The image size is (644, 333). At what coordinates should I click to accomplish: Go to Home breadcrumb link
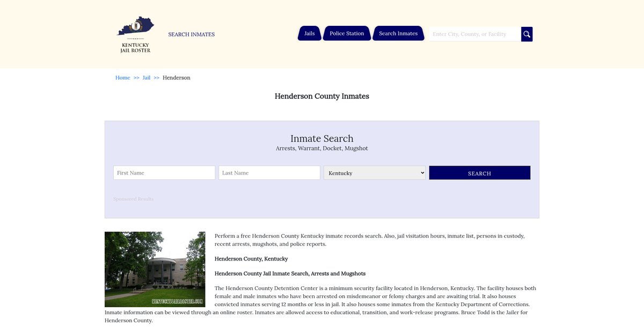tap(123, 78)
